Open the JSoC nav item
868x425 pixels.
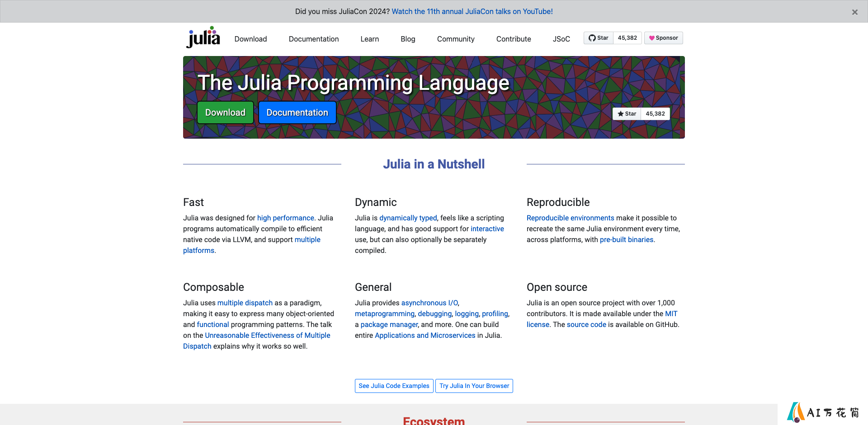(x=561, y=39)
